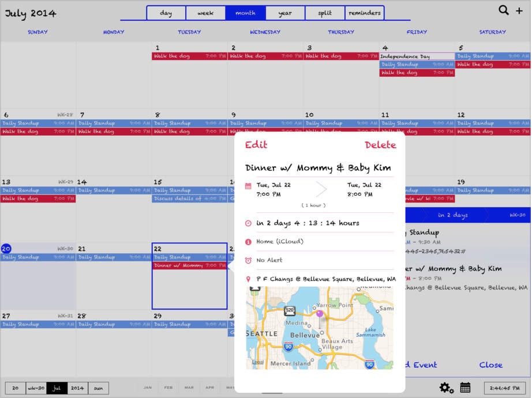Open the reminders view
This screenshot has width=532, height=398.
coord(364,12)
